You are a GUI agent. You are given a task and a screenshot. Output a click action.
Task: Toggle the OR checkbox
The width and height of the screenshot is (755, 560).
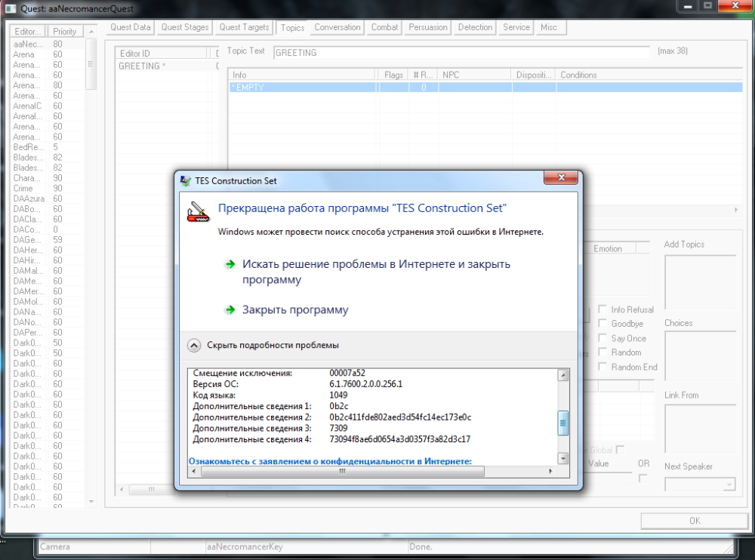click(x=643, y=478)
